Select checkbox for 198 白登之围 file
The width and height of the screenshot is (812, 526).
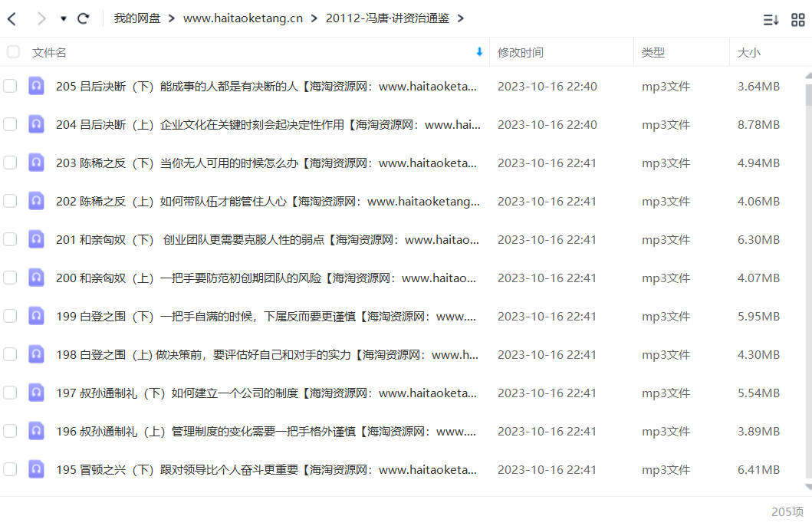(x=10, y=354)
